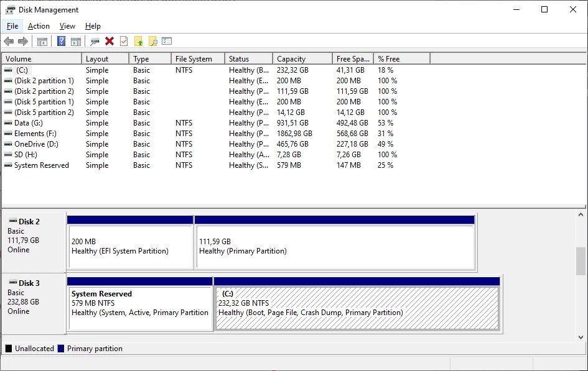Screen dimensions: 588x371
Task: Sort by the Status column header
Action: [x=249, y=59]
